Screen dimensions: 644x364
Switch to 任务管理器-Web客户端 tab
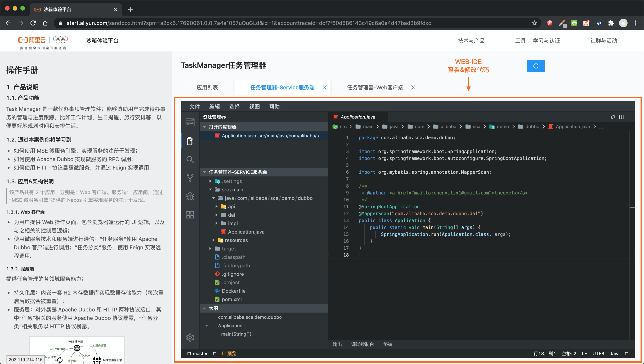(x=375, y=87)
